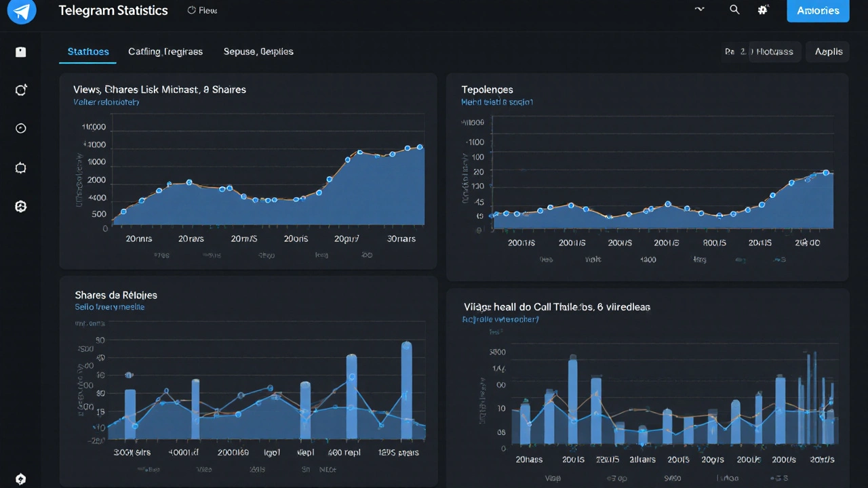Click the bookmark icon in the sidebar

20,51
